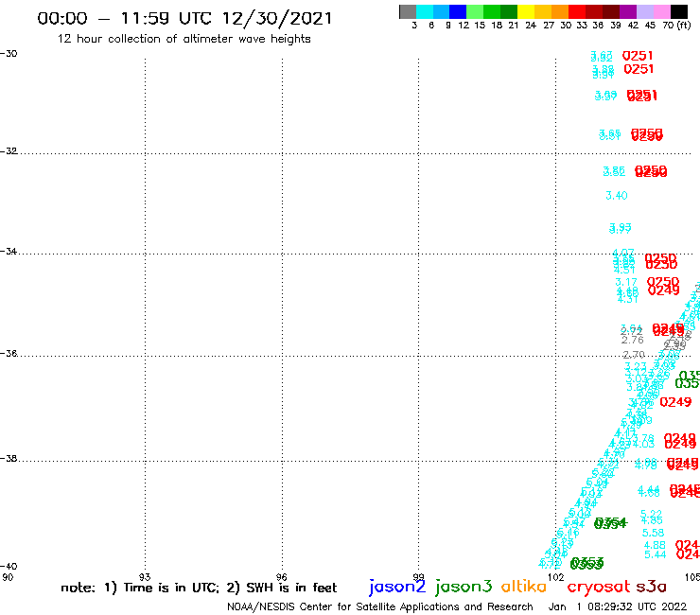This screenshot has height=615, width=700.
Task: Click the -32 latitude axis label
Action: pyautogui.click(x=9, y=151)
